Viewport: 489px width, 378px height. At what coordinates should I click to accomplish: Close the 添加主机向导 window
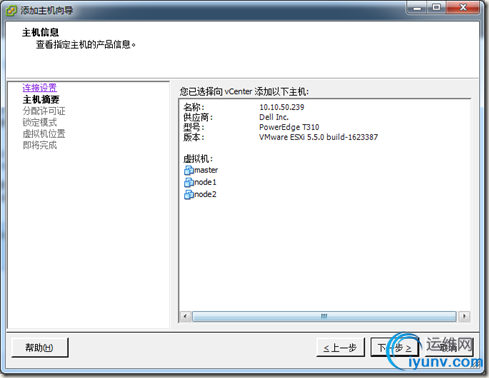coord(463,8)
